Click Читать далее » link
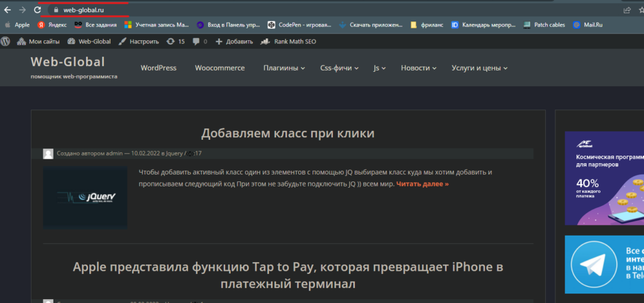644x303 pixels. click(422, 184)
